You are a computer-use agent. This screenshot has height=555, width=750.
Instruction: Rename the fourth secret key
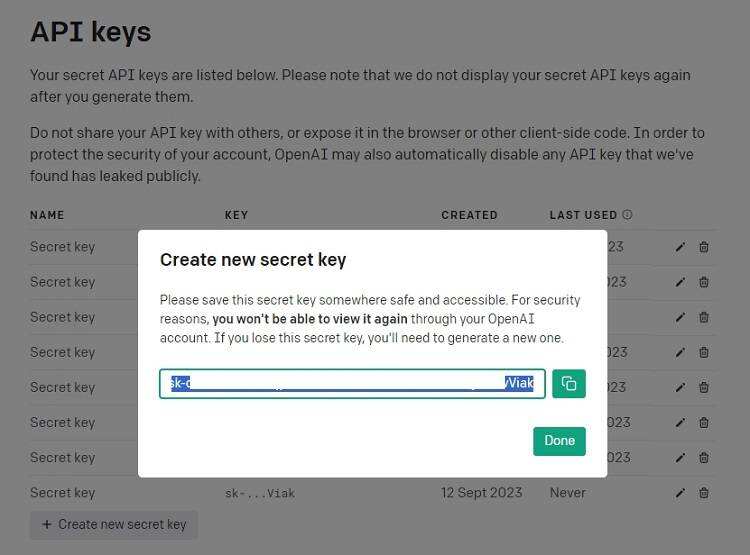pyautogui.click(x=680, y=352)
